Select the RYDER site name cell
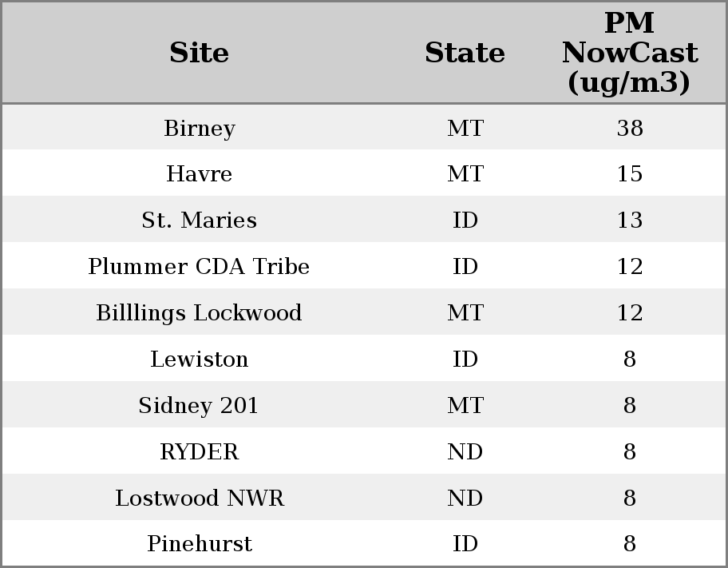This screenshot has width=728, height=568. coord(200,452)
